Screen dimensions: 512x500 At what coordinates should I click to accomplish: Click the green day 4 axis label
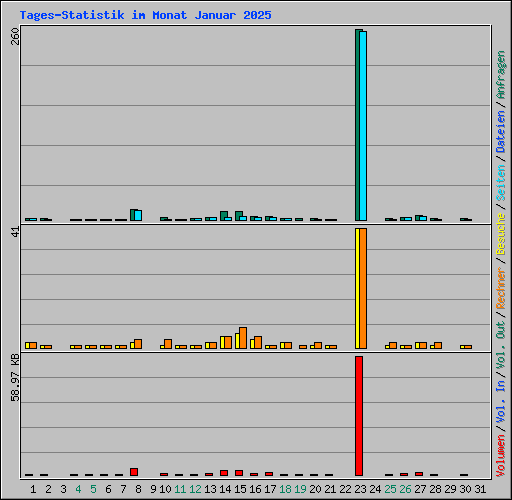tap(78, 489)
